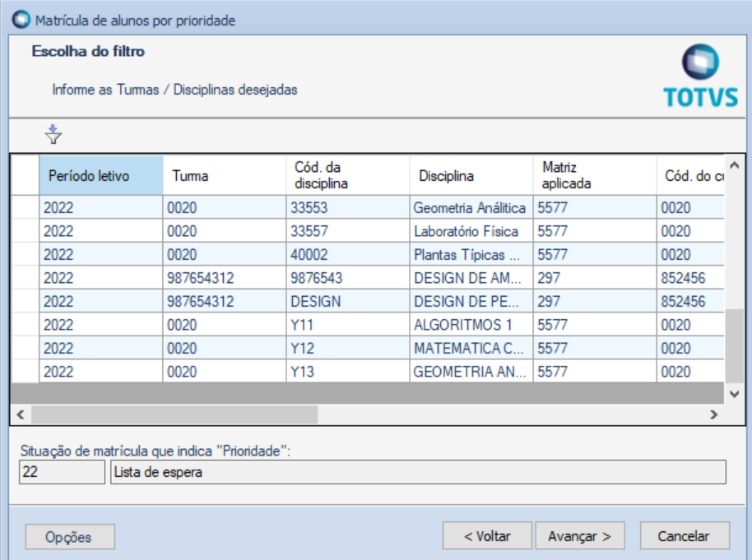
Task: Click the TOTVS logo
Action: pos(700,76)
